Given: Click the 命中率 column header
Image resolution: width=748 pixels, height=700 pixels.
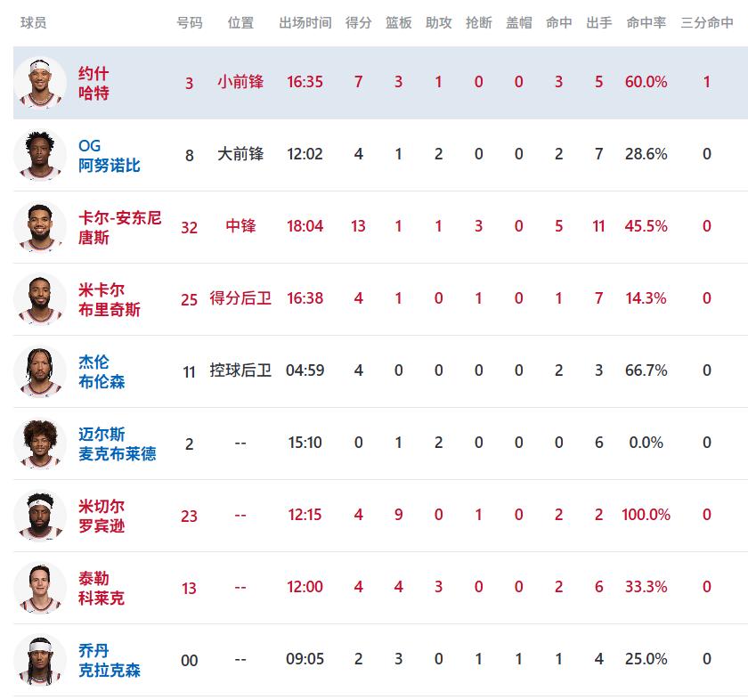Looking at the screenshot, I should coord(646,23).
